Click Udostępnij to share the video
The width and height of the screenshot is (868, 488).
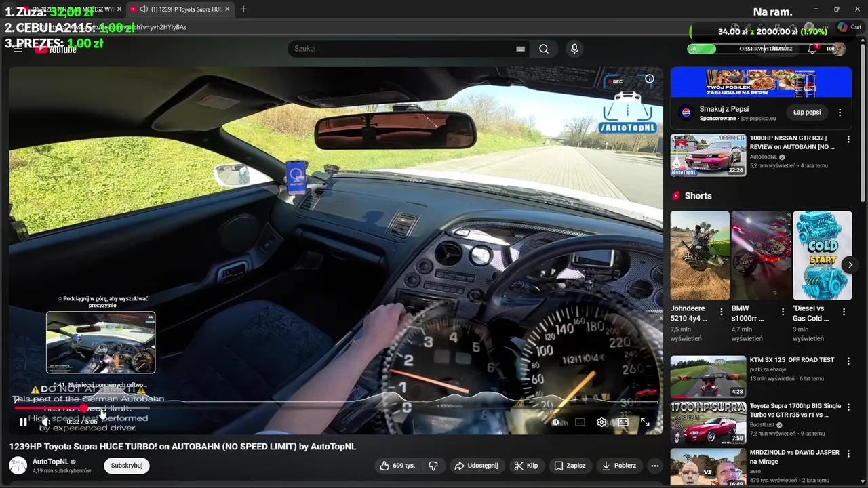(x=476, y=466)
